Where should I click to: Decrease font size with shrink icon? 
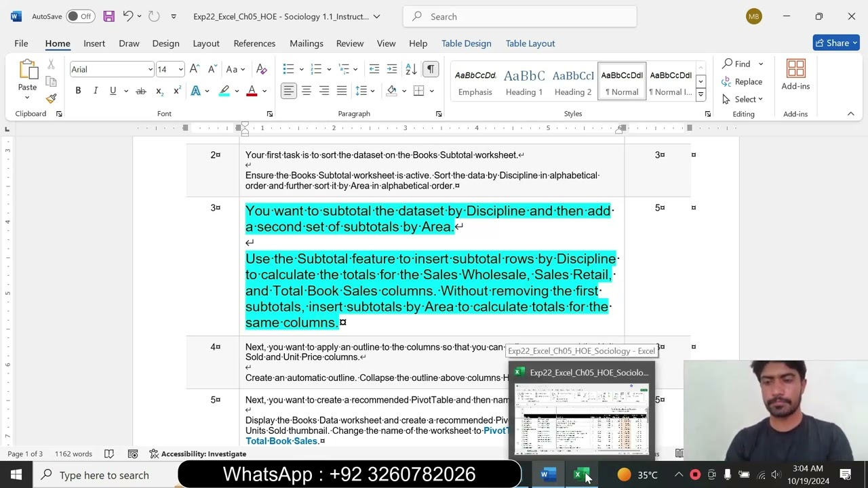tap(212, 69)
